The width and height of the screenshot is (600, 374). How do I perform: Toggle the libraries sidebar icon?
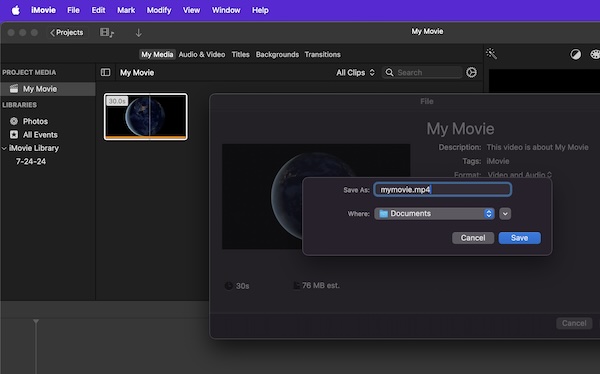tap(105, 72)
